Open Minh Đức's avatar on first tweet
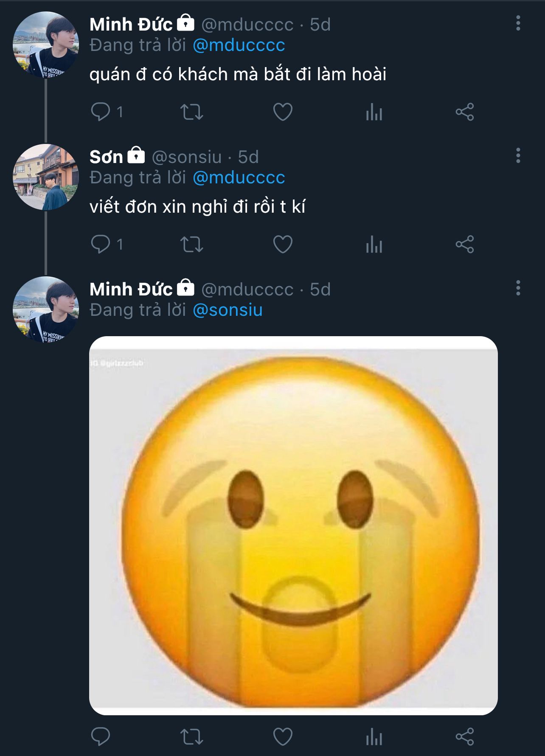The width and height of the screenshot is (545, 756). [x=45, y=45]
